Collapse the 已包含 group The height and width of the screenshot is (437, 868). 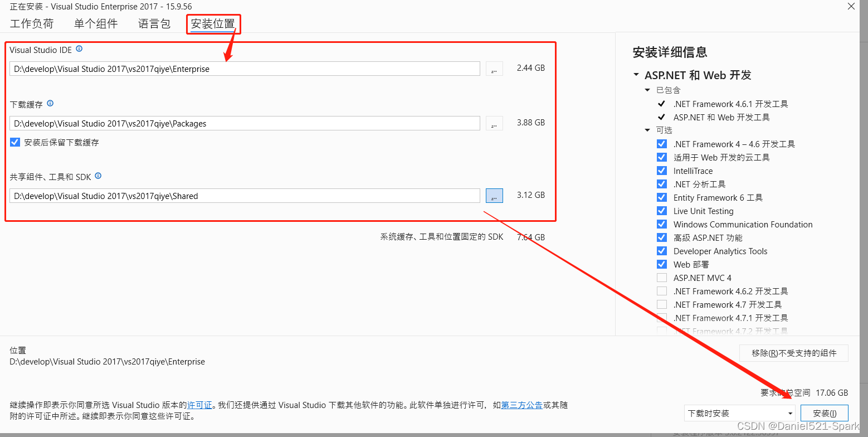click(x=647, y=90)
